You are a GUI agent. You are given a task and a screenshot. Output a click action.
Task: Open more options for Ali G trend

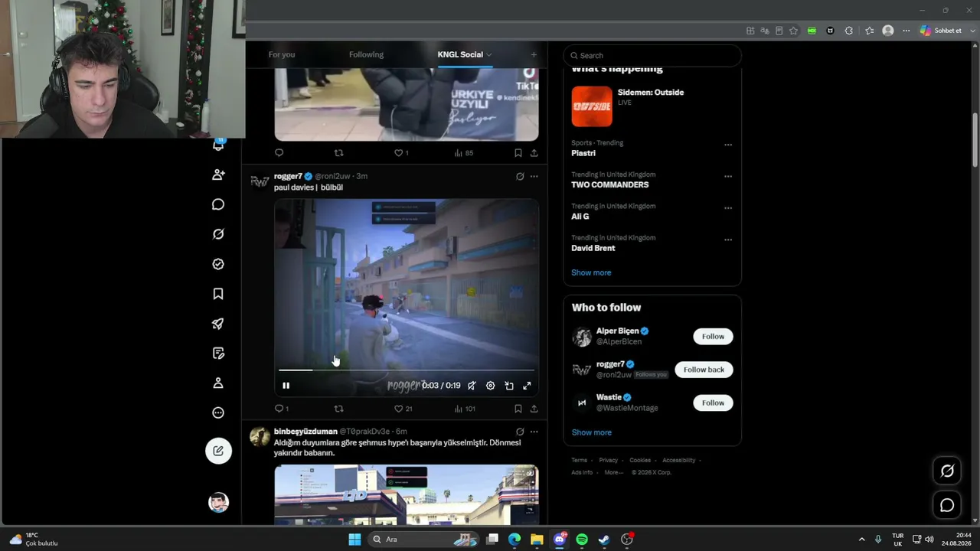[x=728, y=208]
